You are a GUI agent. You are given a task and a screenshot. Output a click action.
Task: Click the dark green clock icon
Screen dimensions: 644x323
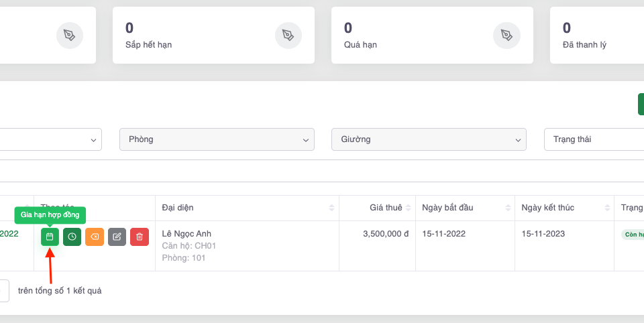click(72, 237)
